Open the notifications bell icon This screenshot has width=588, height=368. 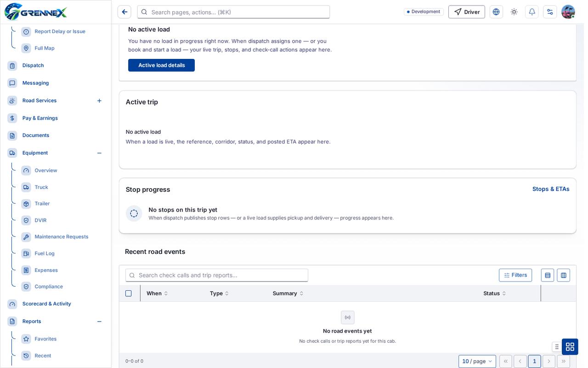[532, 12]
